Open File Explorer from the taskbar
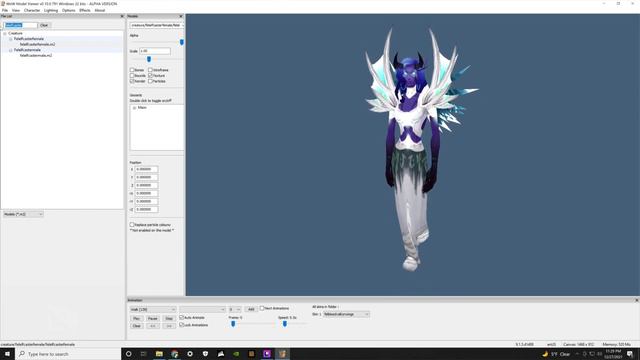Screen dimensions: 640x360 click(x=159, y=354)
